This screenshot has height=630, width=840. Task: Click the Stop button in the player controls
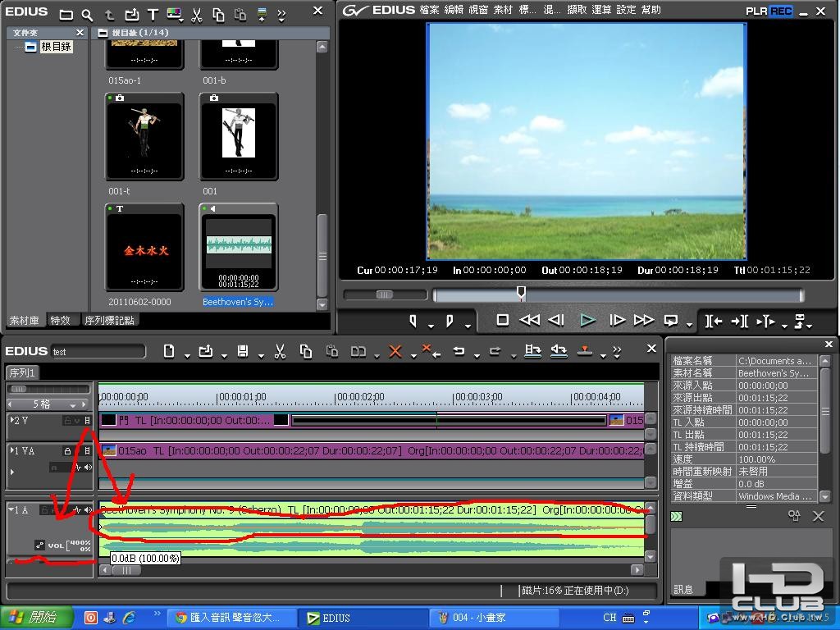(503, 320)
